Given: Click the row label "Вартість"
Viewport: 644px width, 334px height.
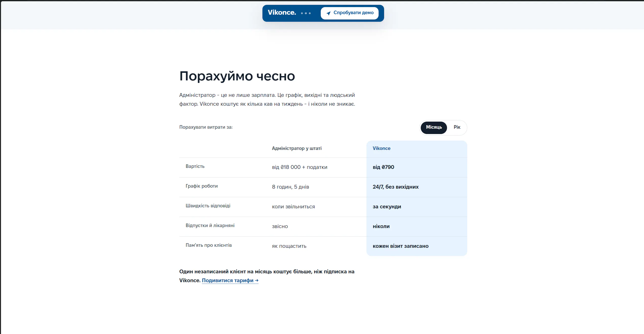Looking at the screenshot, I should tap(195, 166).
